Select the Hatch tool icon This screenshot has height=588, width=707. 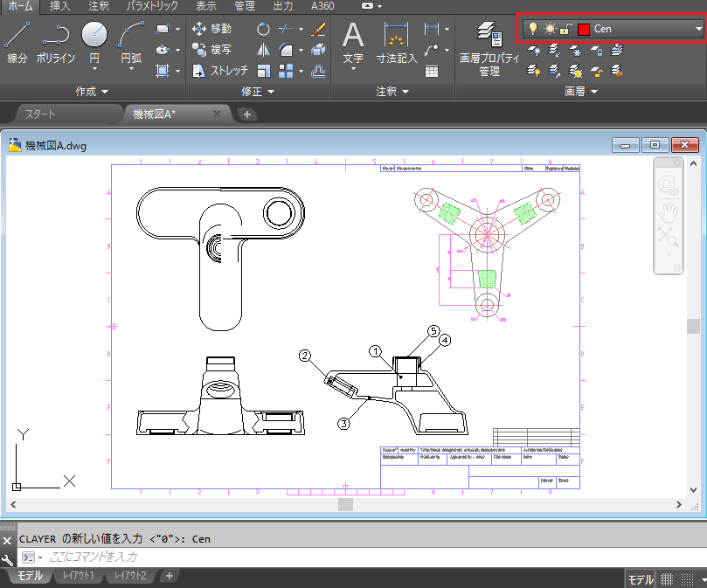tap(163, 71)
